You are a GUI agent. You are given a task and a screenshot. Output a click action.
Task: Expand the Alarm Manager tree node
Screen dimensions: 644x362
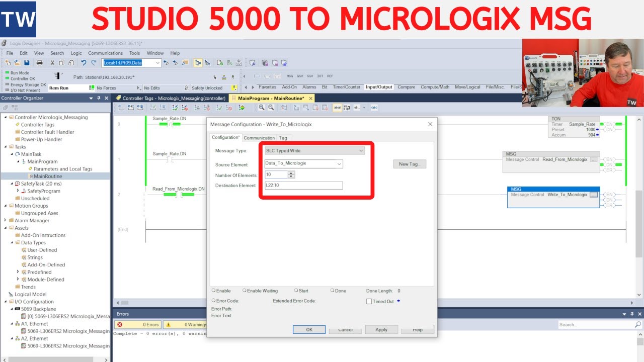5,220
